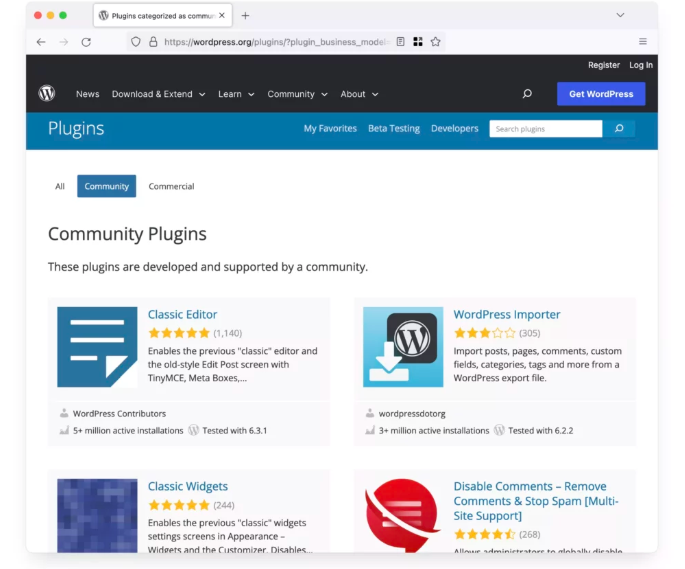Open the WordPress Importer plugin title
Viewport: 685px width, 569px height.
pyautogui.click(x=507, y=314)
